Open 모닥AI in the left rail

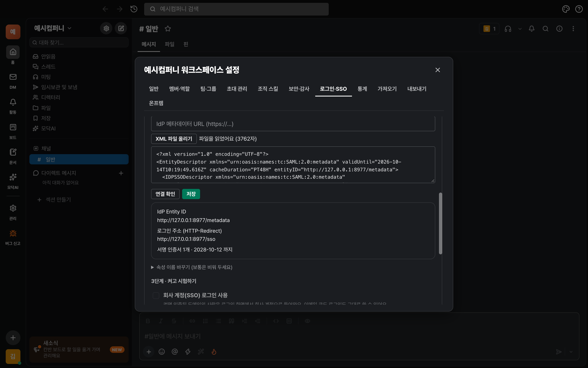(x=13, y=181)
